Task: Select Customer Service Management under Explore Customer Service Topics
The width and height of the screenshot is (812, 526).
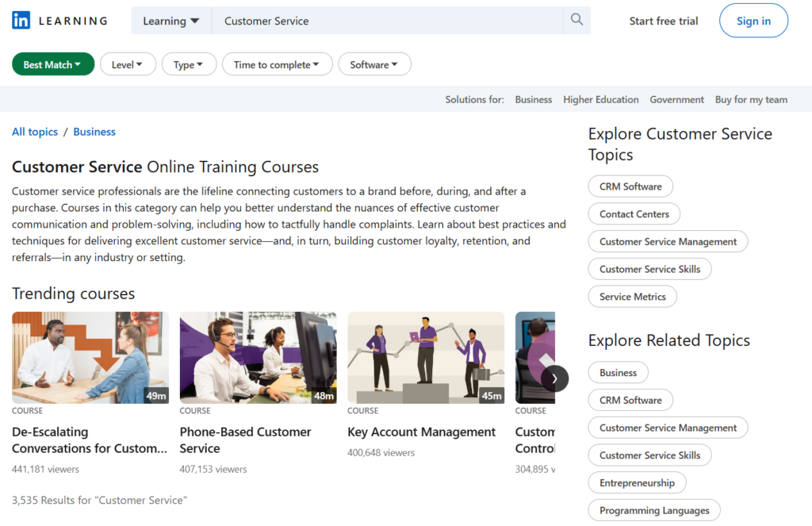Action: click(x=668, y=241)
